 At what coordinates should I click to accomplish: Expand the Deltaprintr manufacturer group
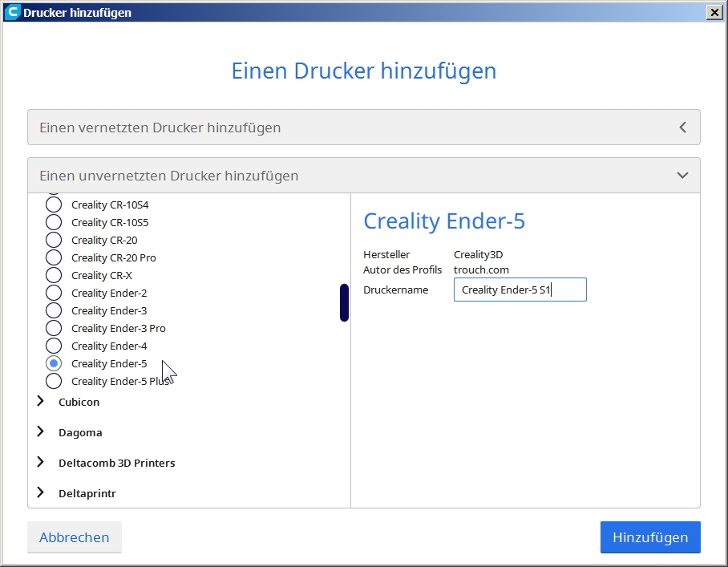40,492
